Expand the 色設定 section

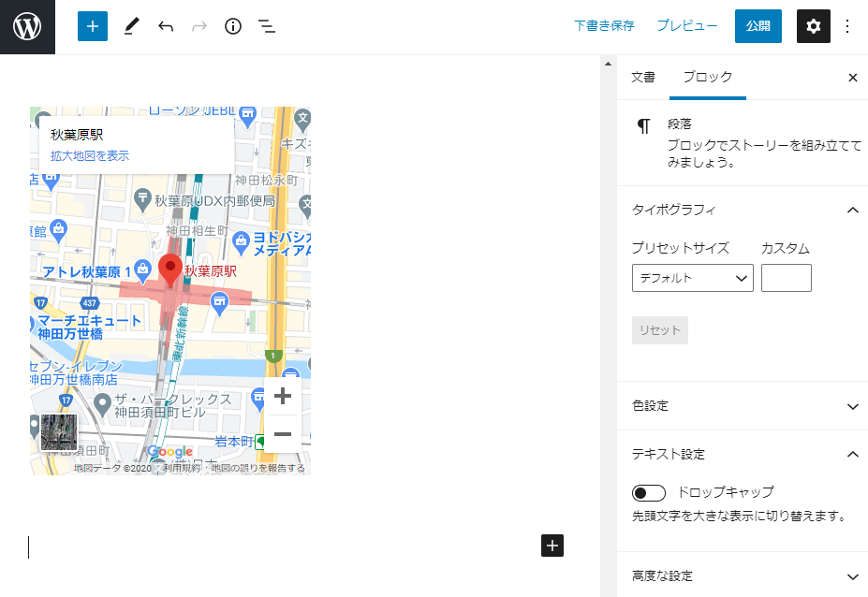743,406
